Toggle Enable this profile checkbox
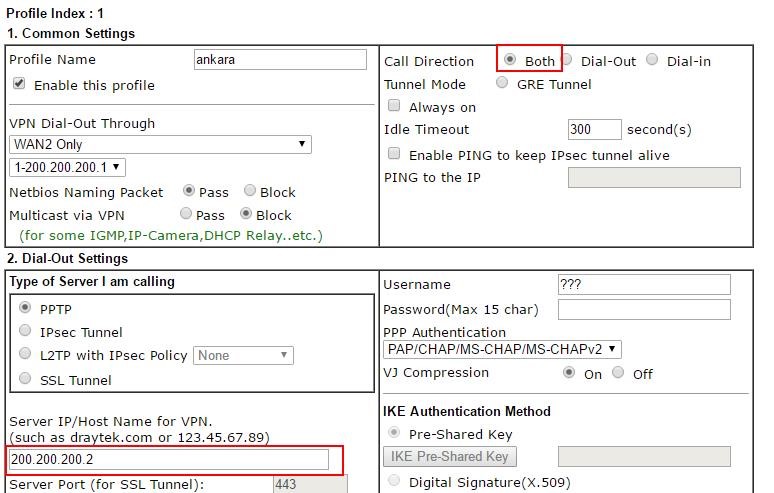774x493 pixels. (x=19, y=84)
